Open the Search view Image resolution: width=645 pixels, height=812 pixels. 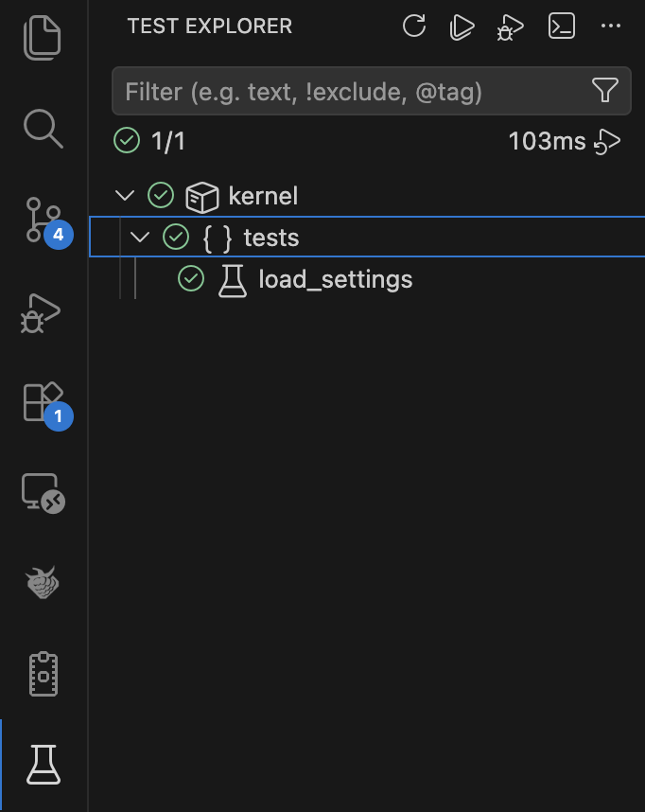43,128
